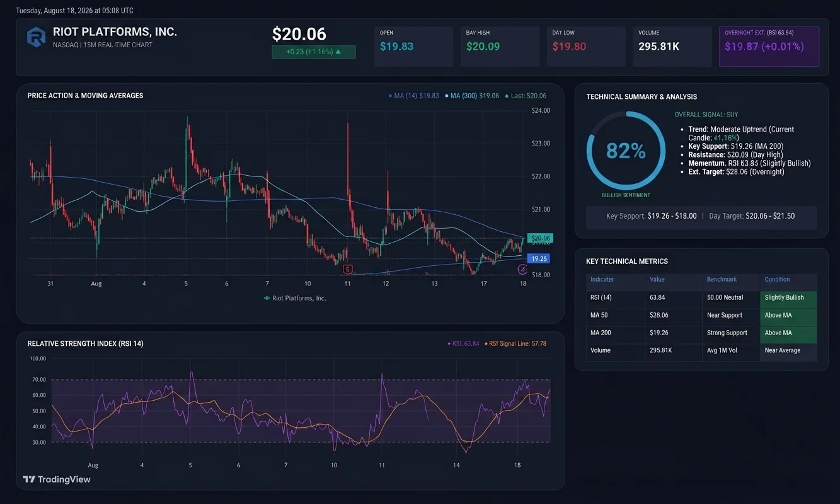Select the RSI (14) table row label
Screen dimensions: 840x504
(601, 297)
